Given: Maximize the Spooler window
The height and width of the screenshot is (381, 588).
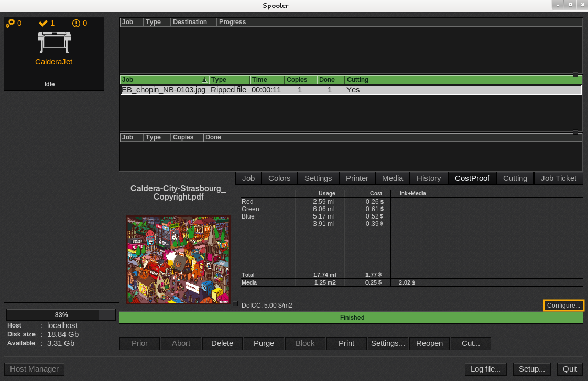Looking at the screenshot, I should pos(570,5).
